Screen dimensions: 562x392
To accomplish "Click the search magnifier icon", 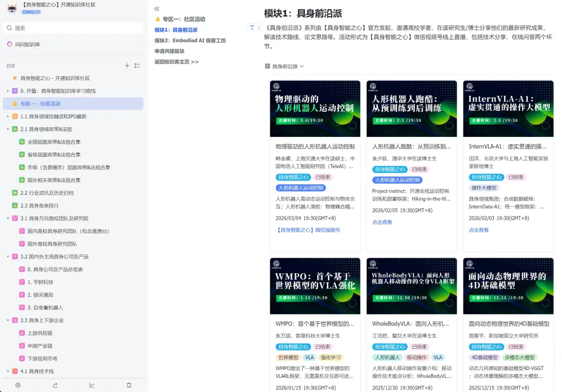I will pos(9,28).
